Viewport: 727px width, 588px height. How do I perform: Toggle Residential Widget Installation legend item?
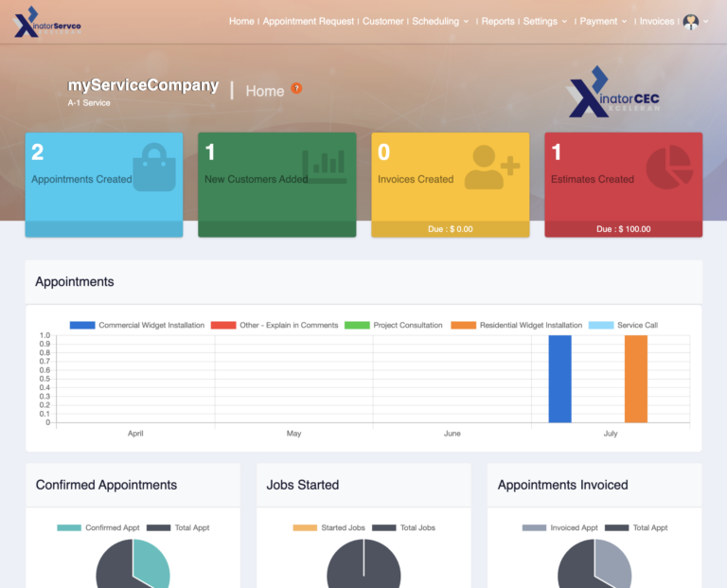pos(517,325)
